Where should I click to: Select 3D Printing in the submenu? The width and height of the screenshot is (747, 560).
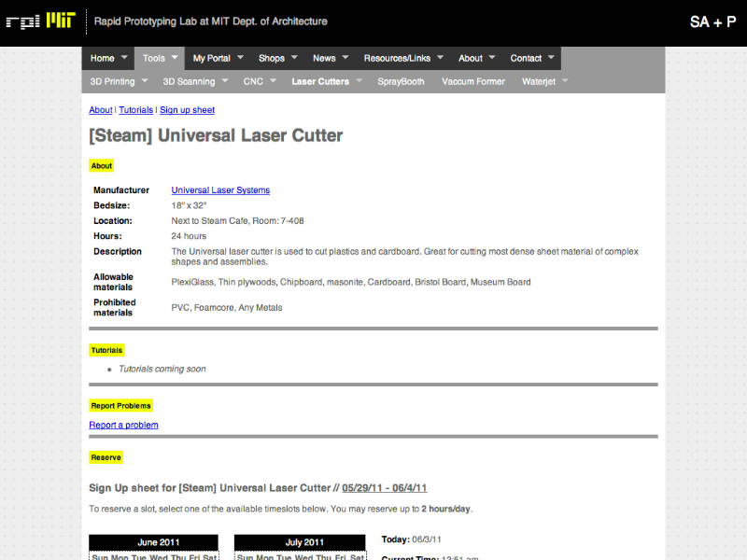pyautogui.click(x=112, y=81)
